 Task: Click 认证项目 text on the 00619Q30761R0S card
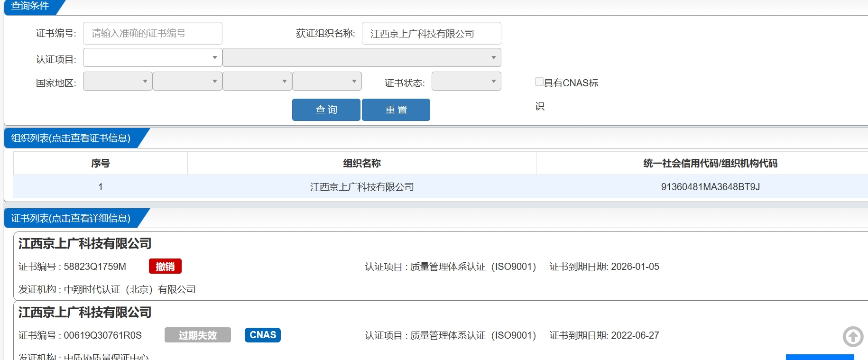451,335
